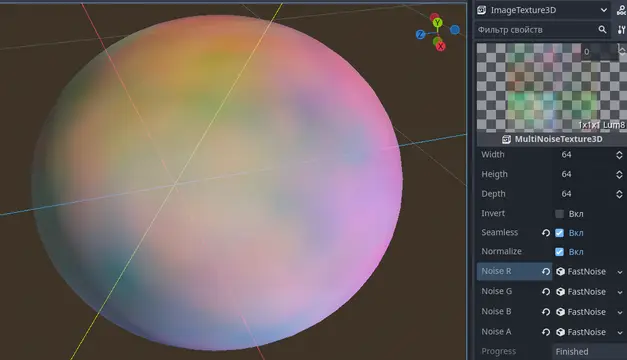Reset the Noise R property
Screen dimensions: 627x360
click(546, 272)
